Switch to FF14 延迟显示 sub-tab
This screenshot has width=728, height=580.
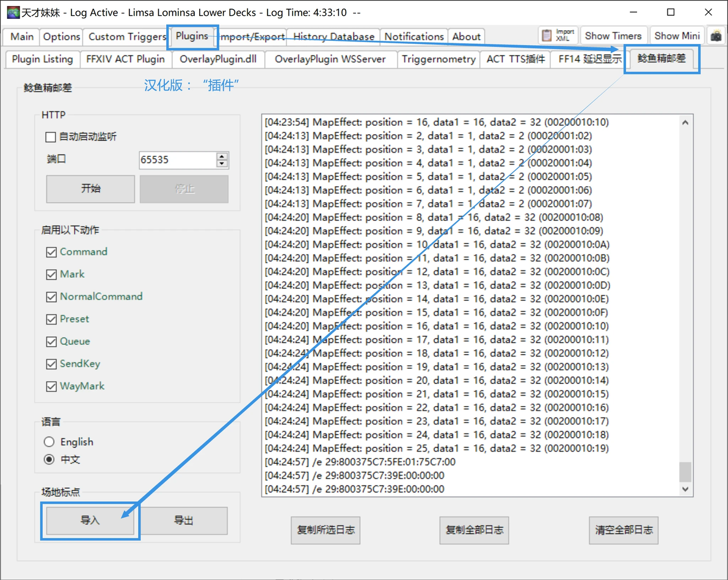click(x=589, y=59)
